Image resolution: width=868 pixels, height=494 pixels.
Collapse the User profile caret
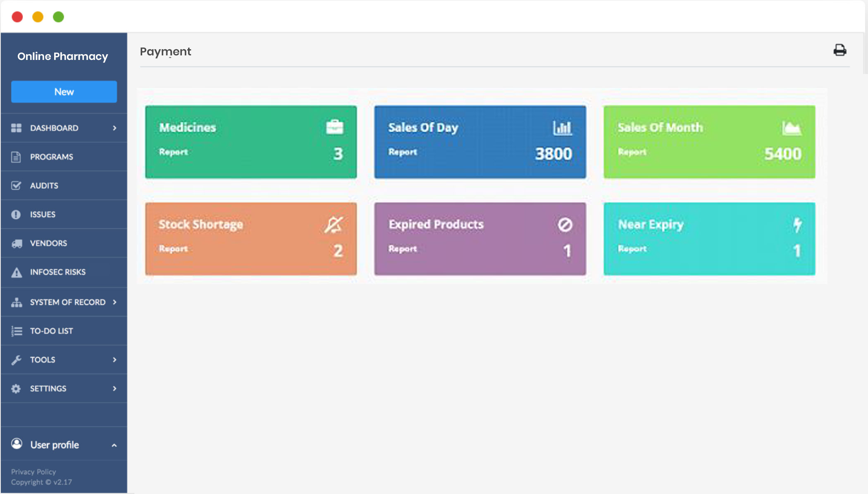[114, 445]
